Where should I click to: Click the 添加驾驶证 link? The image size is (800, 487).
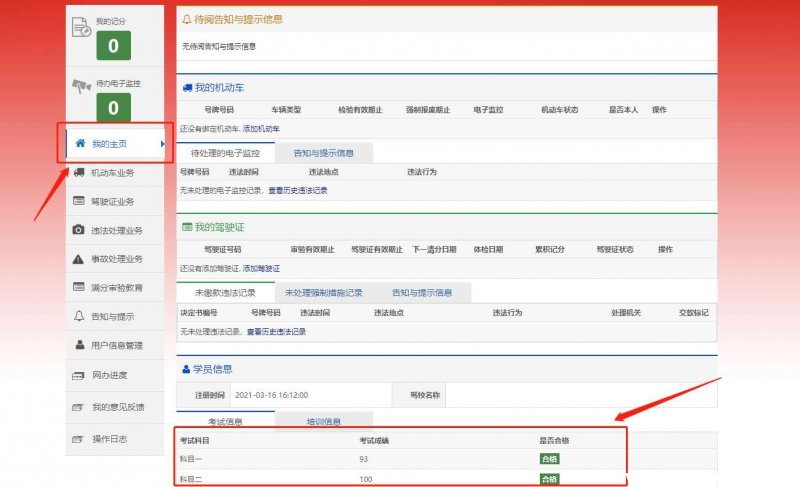tap(261, 269)
